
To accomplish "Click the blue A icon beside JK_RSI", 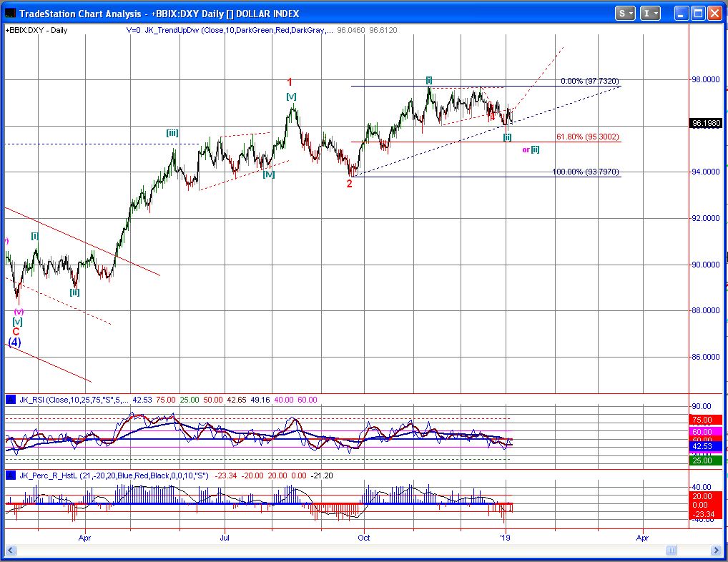I will [10, 400].
